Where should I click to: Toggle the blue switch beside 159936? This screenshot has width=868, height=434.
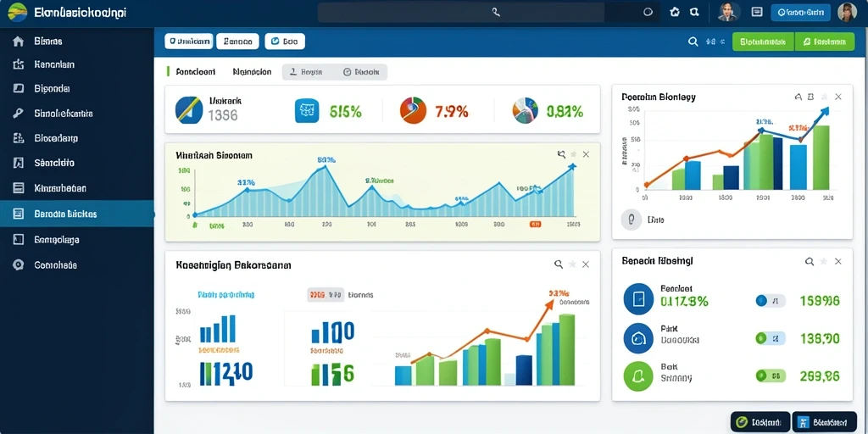click(x=770, y=301)
